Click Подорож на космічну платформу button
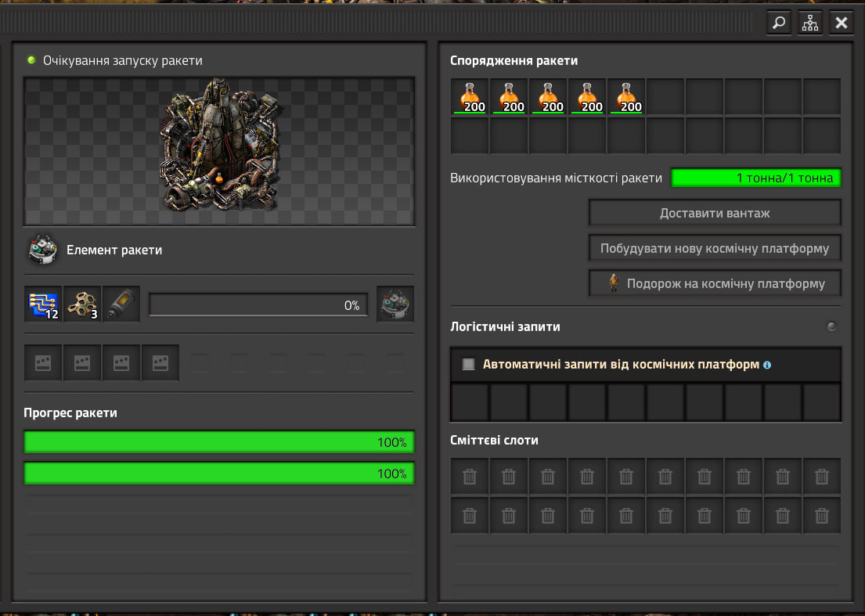The width and height of the screenshot is (865, 616). click(715, 283)
